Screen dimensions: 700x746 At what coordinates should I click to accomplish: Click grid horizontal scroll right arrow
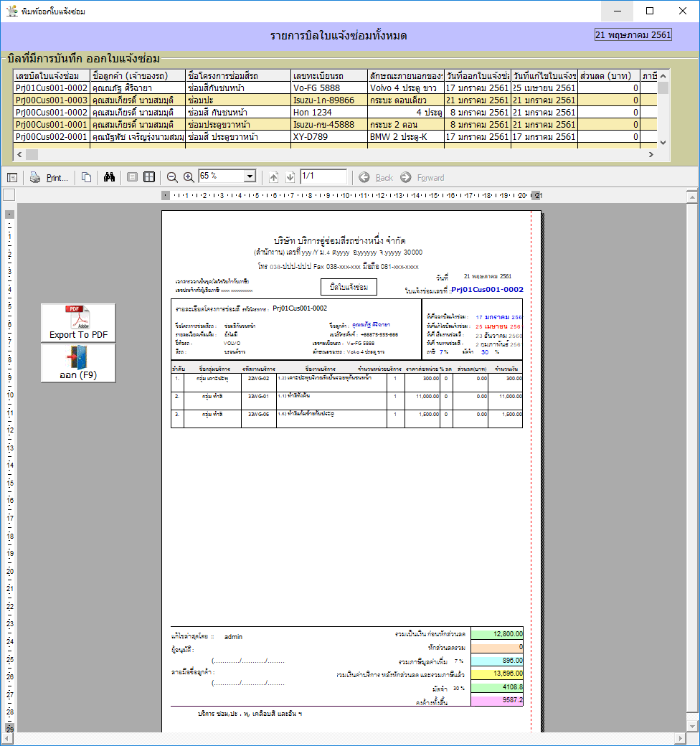click(651, 155)
